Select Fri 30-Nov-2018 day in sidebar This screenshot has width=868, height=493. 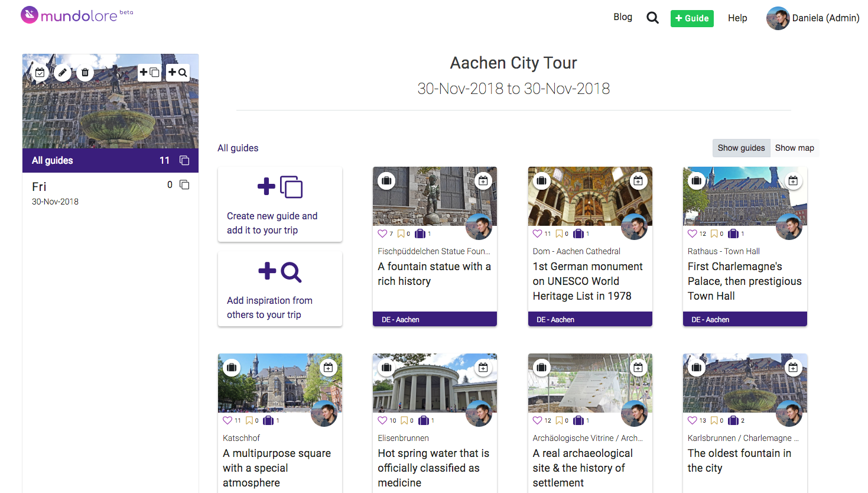[x=110, y=193]
